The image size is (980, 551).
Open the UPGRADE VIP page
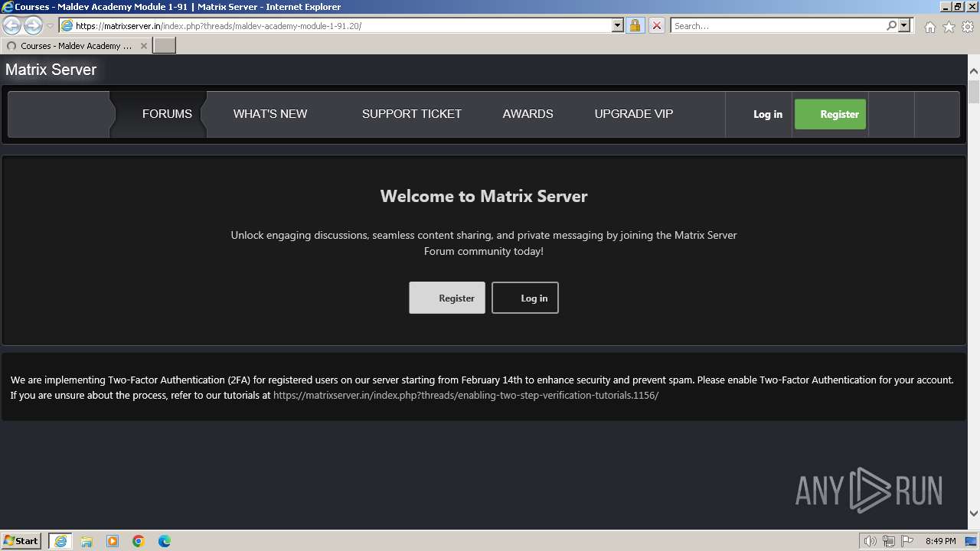(634, 114)
